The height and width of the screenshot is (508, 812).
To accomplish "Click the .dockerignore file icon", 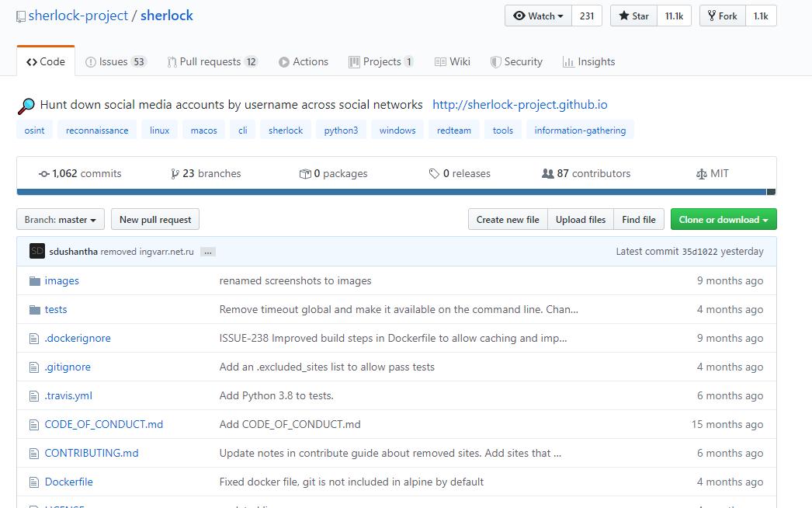I will tap(33, 339).
